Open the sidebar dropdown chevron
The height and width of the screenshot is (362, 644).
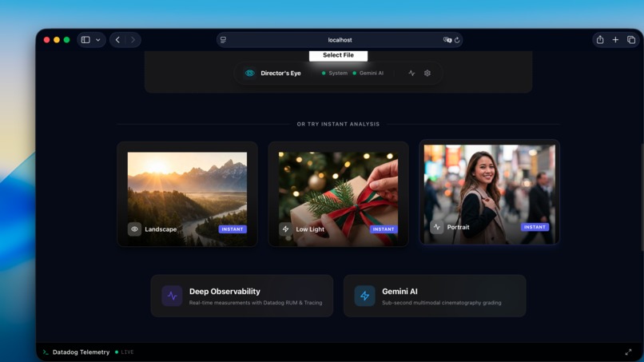point(98,40)
